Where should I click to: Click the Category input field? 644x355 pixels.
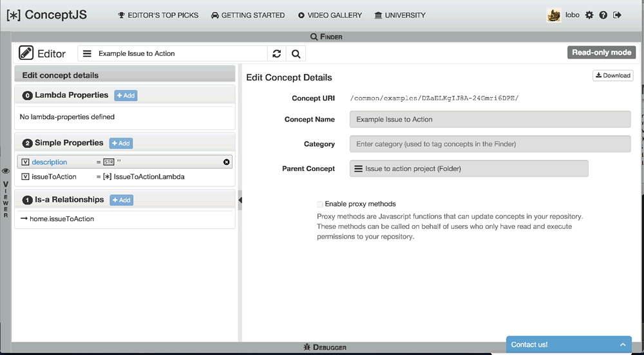click(x=490, y=144)
